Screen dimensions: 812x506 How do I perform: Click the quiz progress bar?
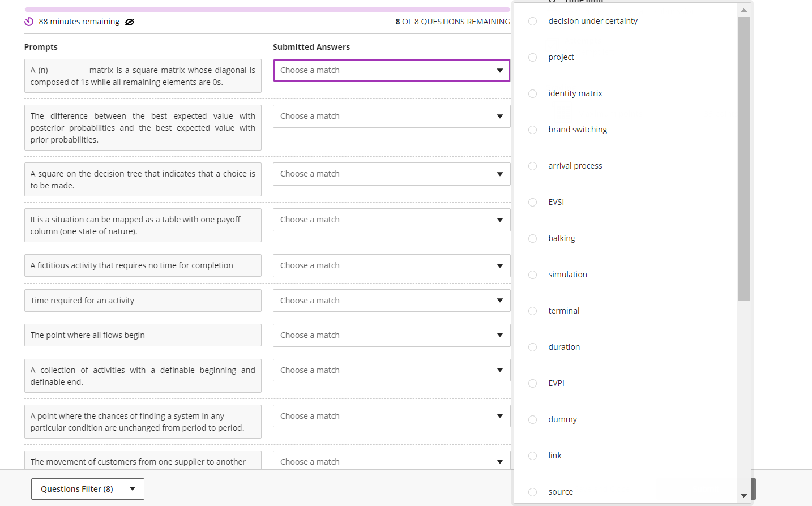[x=267, y=10]
